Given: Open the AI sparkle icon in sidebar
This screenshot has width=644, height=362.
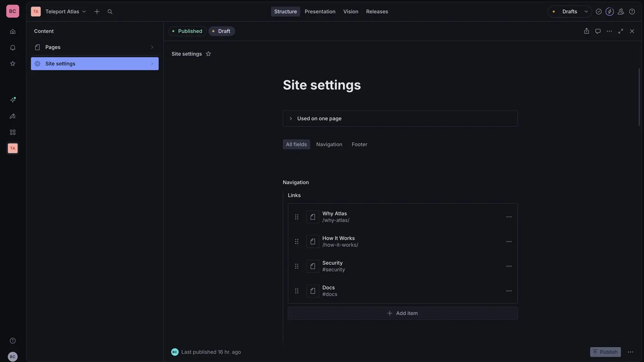Looking at the screenshot, I should coord(13,100).
